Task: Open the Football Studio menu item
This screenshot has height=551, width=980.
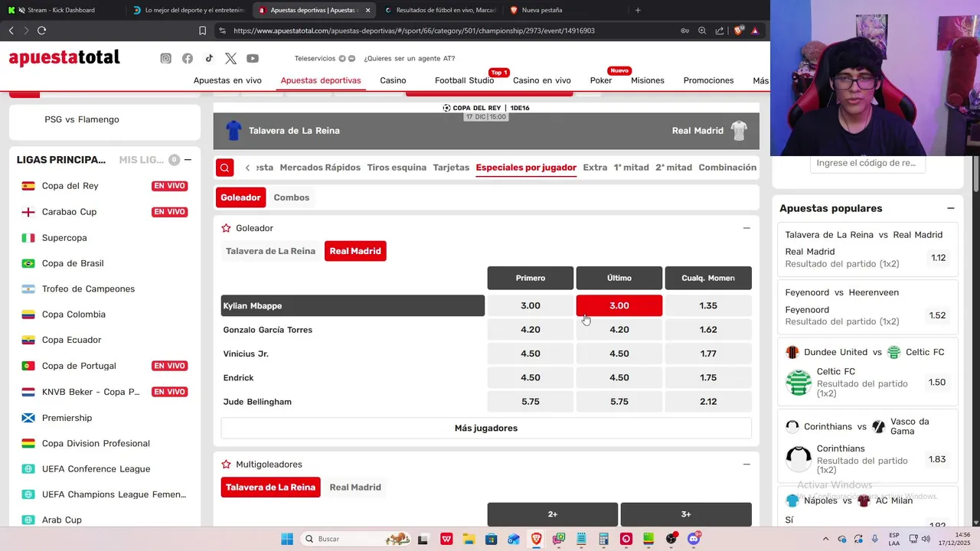Action: 464,80
